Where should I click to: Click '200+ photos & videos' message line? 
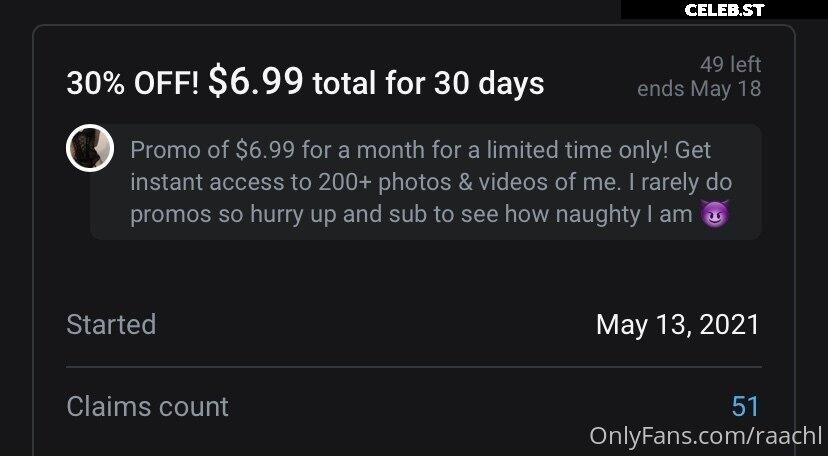(x=431, y=182)
